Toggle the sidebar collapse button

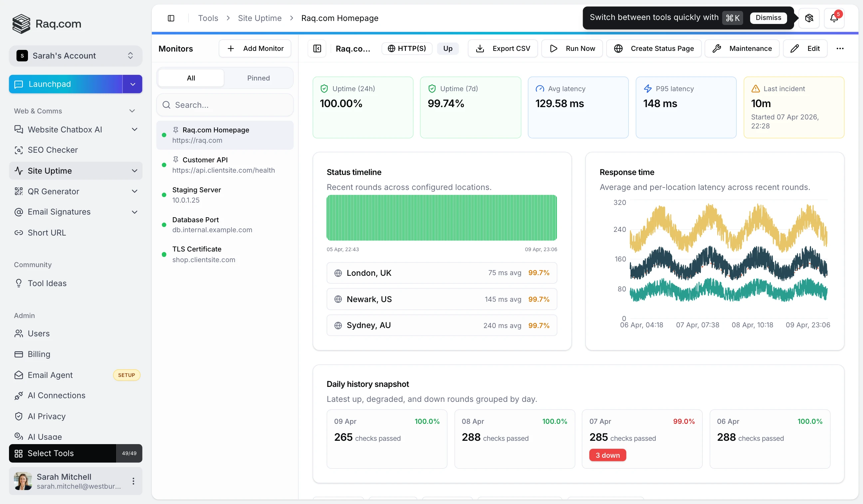[171, 18]
